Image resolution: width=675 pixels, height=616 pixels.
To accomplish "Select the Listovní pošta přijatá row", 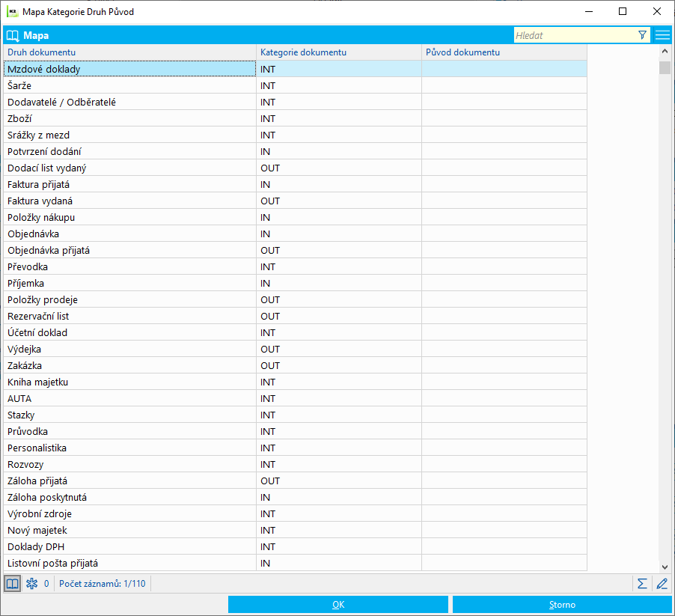I will (296, 563).
